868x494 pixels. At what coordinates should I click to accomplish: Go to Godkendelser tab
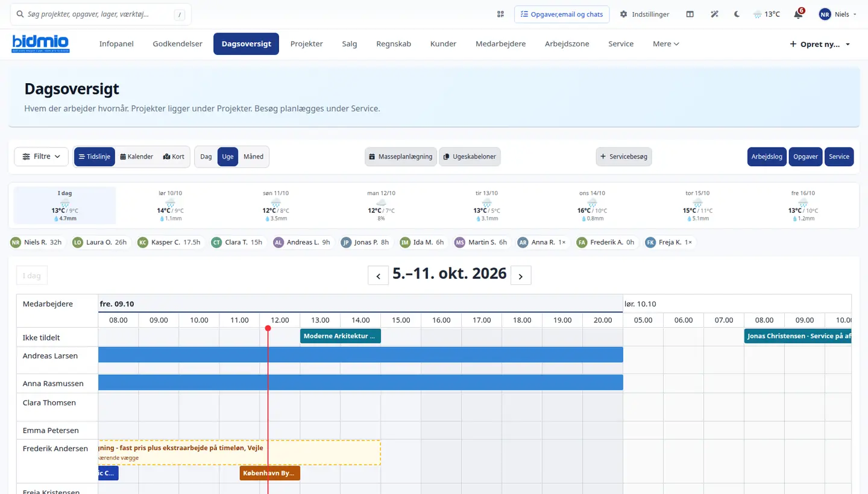[x=178, y=44]
